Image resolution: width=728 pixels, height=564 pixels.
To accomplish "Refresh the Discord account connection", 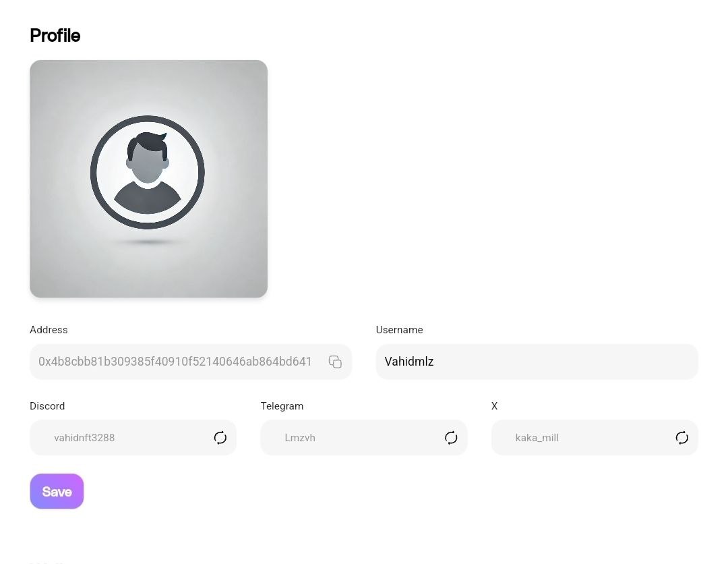I will (x=220, y=438).
